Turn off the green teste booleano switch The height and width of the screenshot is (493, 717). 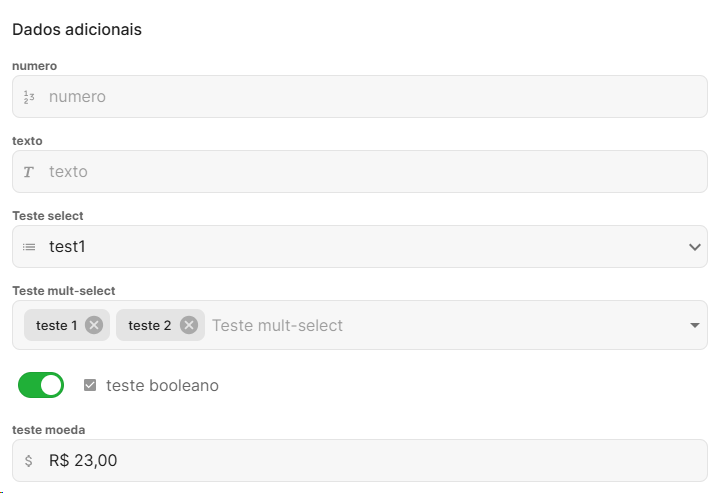(41, 385)
